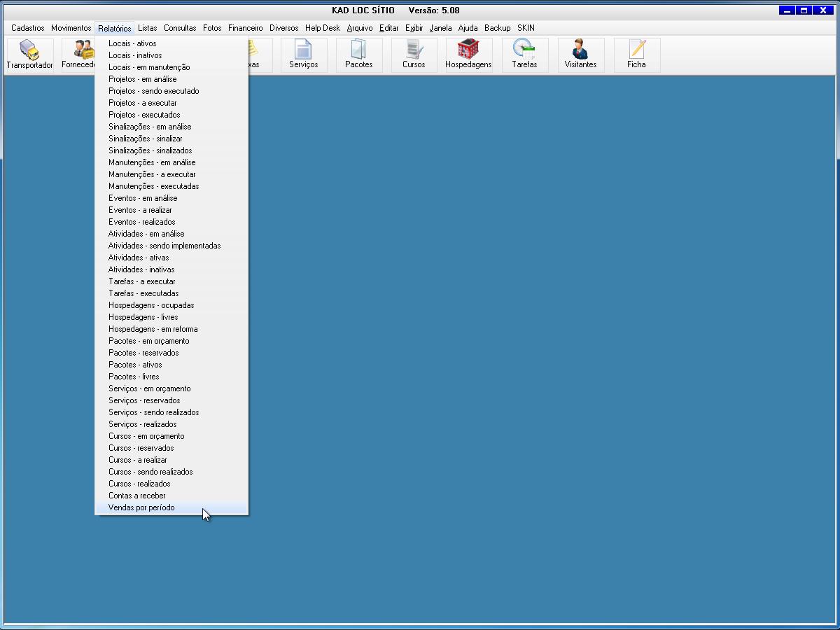Select Cursos - a realizar
The height and width of the screenshot is (630, 840).
pos(171,460)
